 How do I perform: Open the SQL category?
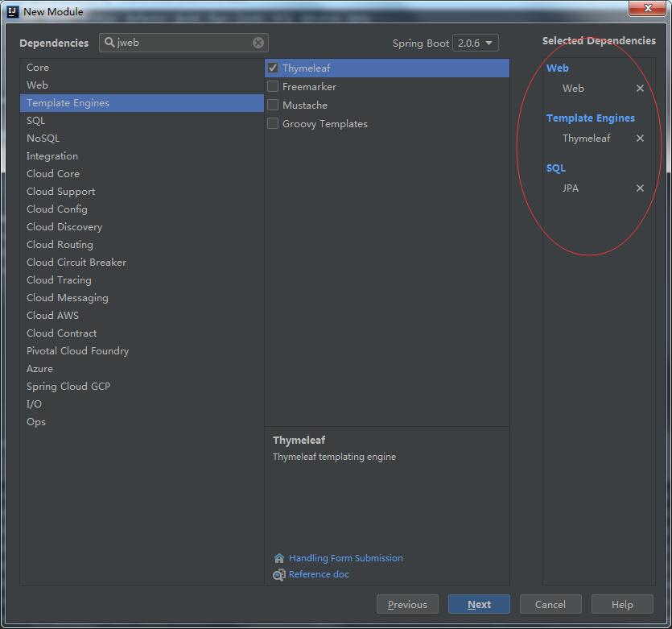(x=142, y=121)
